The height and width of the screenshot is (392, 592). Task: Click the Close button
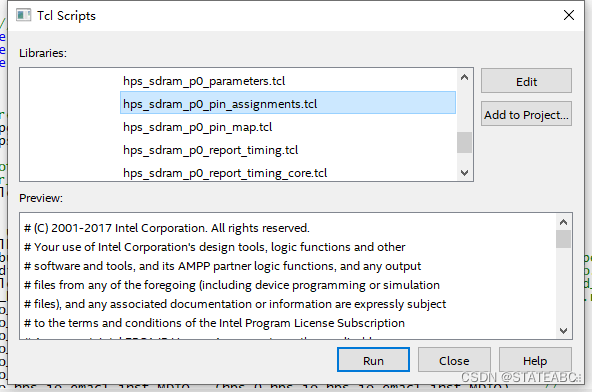pos(454,360)
